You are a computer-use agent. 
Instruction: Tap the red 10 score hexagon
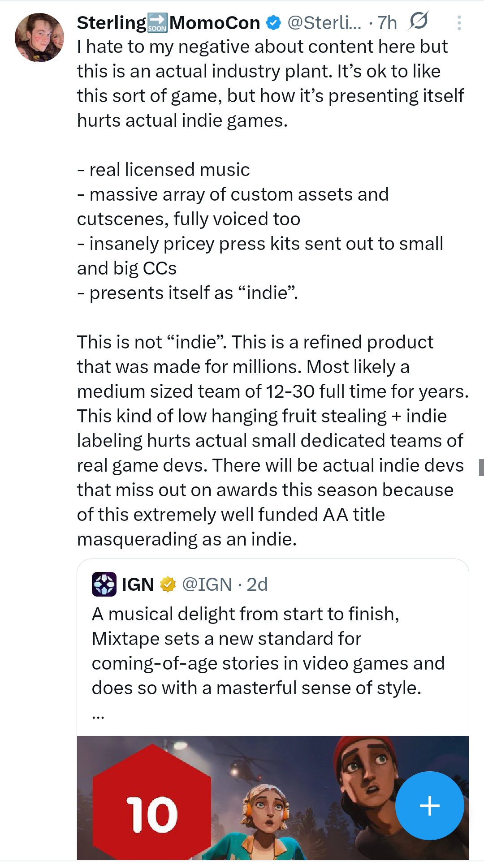(x=152, y=802)
